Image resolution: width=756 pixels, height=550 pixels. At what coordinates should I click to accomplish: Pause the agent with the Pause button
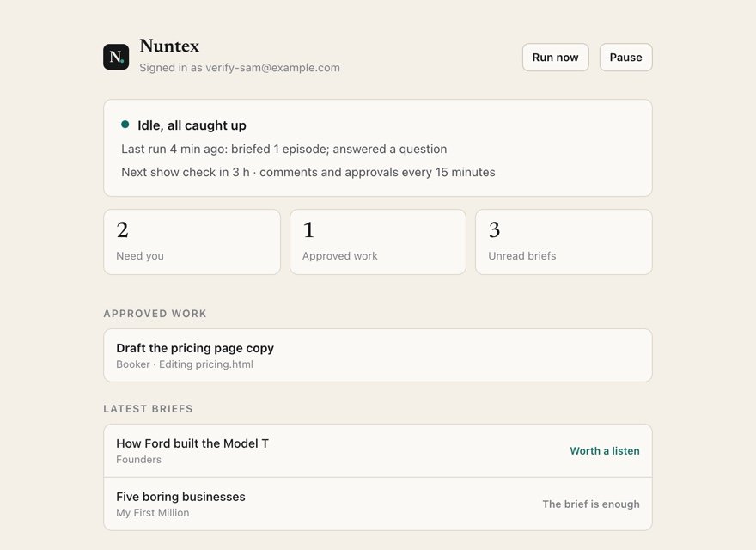pos(625,58)
